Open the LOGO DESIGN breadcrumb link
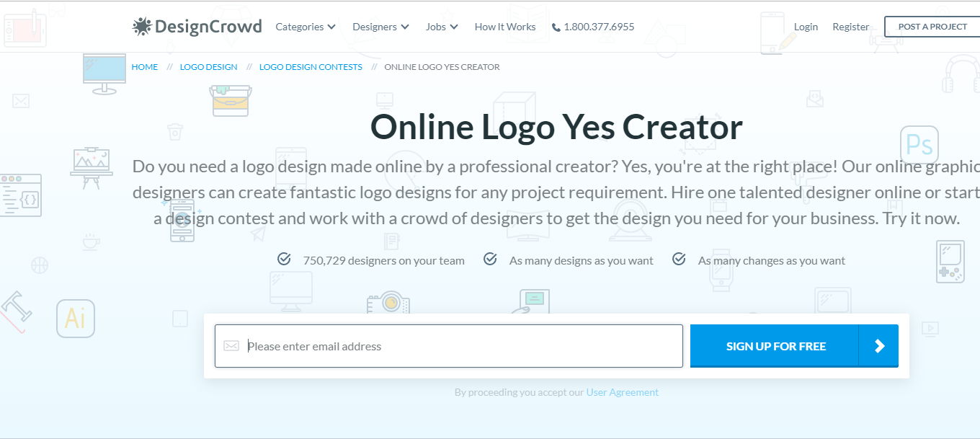Viewport: 980px width, 439px height. pyautogui.click(x=208, y=67)
